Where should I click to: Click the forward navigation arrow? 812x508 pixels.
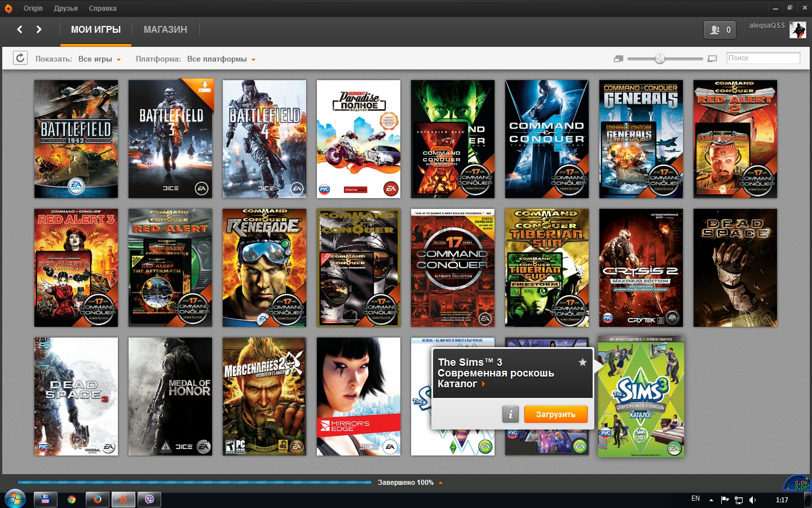point(39,29)
